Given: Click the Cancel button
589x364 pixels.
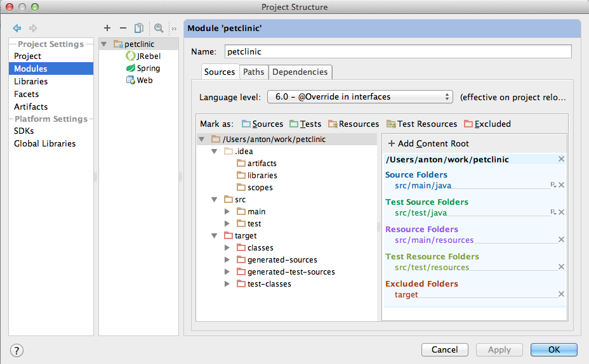Looking at the screenshot, I should click(445, 350).
